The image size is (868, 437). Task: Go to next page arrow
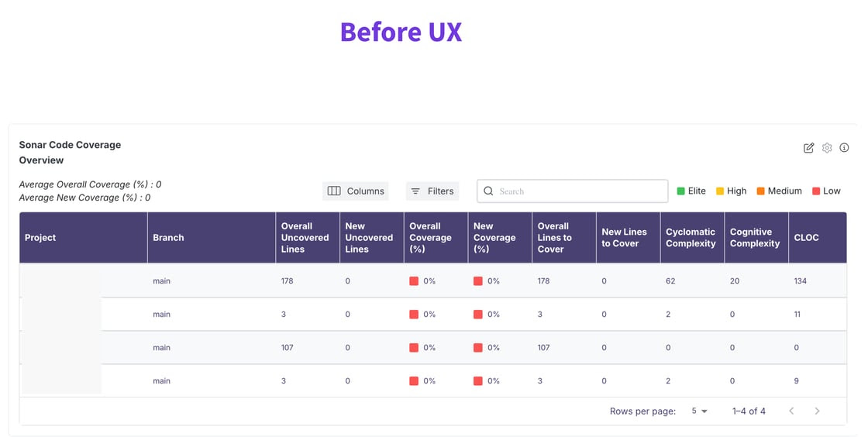click(x=817, y=411)
